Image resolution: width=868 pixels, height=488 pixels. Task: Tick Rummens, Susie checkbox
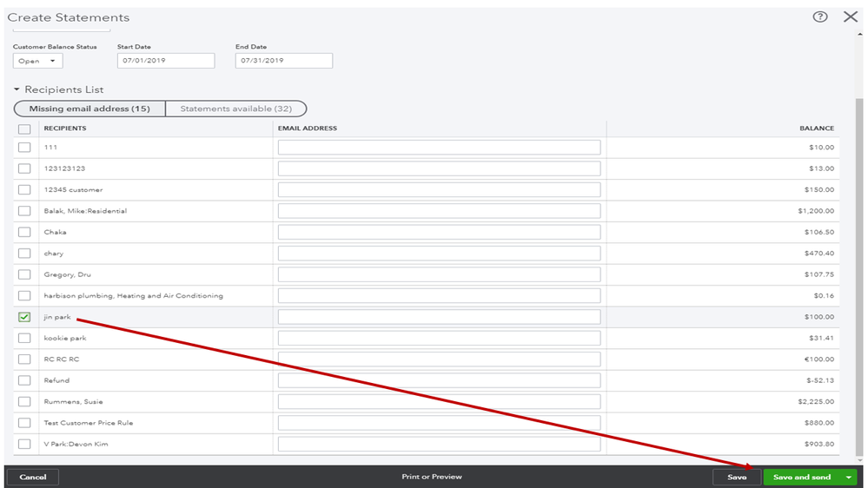(24, 402)
